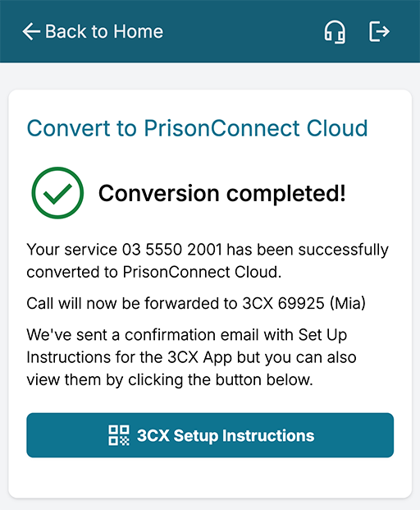Image resolution: width=420 pixels, height=510 pixels.
Task: Click the 'Conversion completed!' message
Action: (222, 194)
